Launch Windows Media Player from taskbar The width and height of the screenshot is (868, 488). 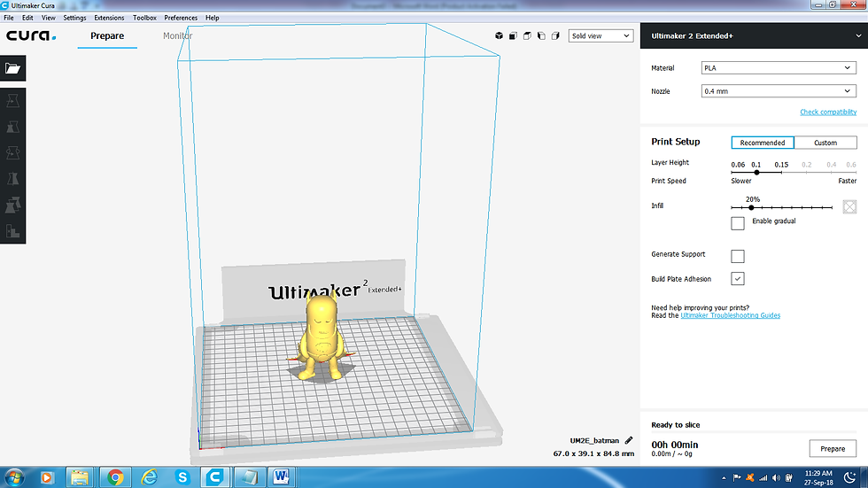(47, 477)
